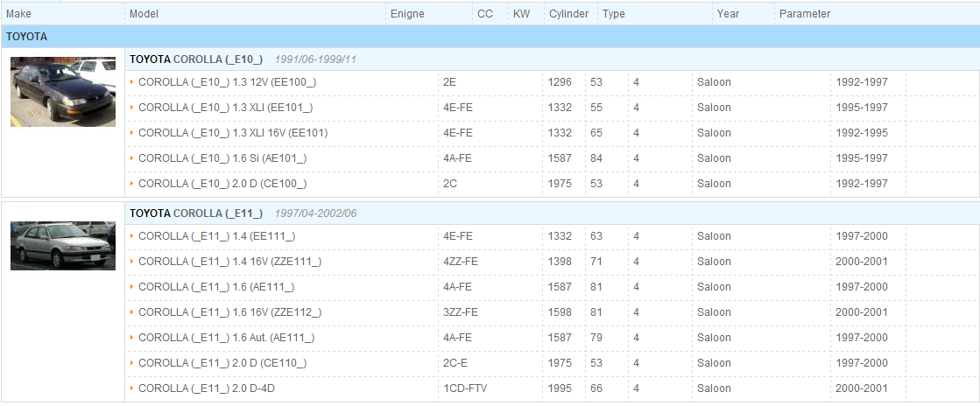Click the 1398 CC value
This screenshot has width=980, height=406.
pos(560,261)
